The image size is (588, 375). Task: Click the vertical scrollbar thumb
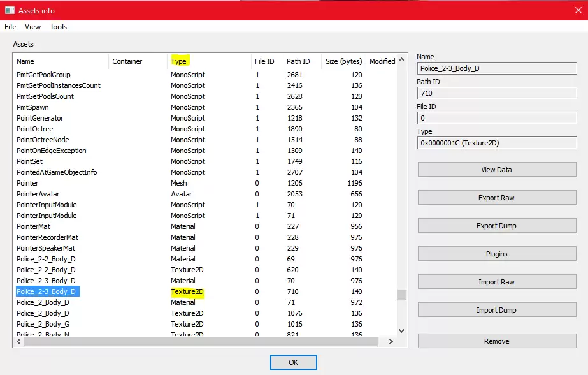[401, 295]
